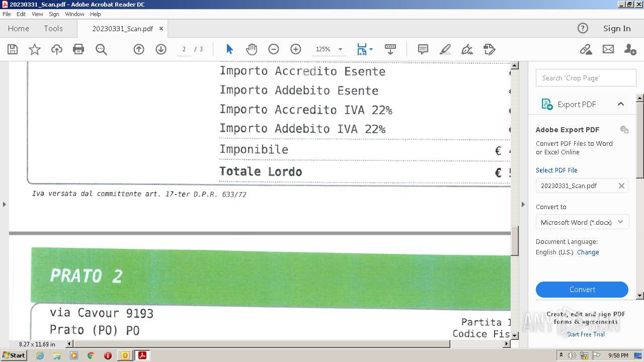Select the highlight text tool
644x362 pixels.
click(445, 49)
